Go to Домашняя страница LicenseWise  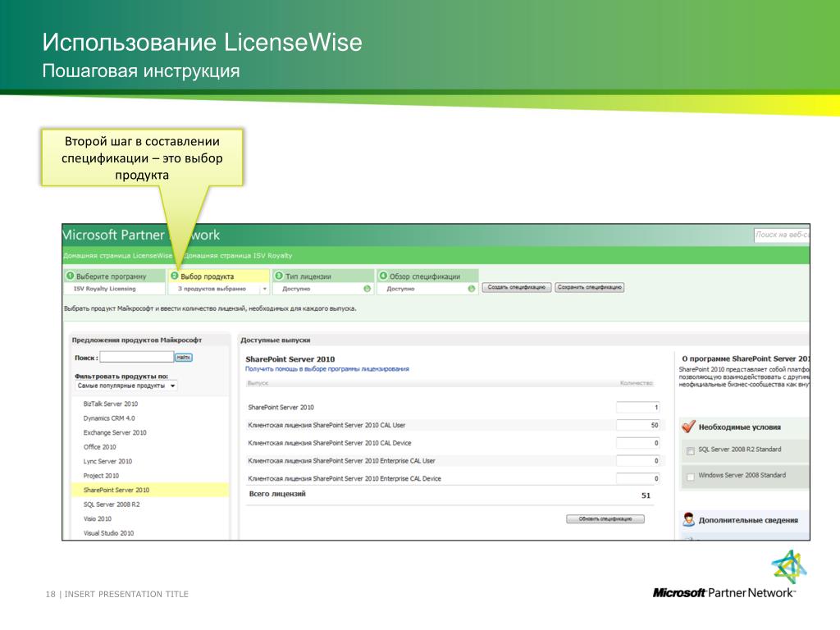point(118,256)
